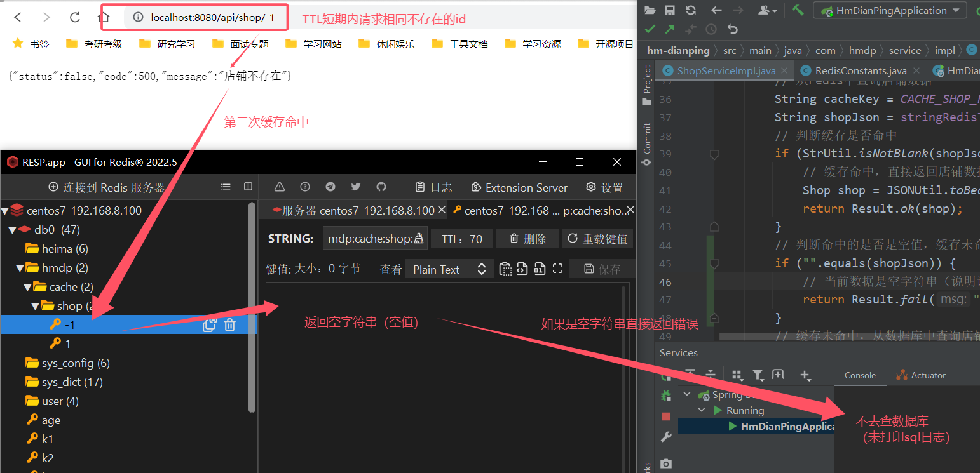Screen dimensions: 980x473
Task: Open the 考研考级 bookmark folder
Action: tap(94, 44)
